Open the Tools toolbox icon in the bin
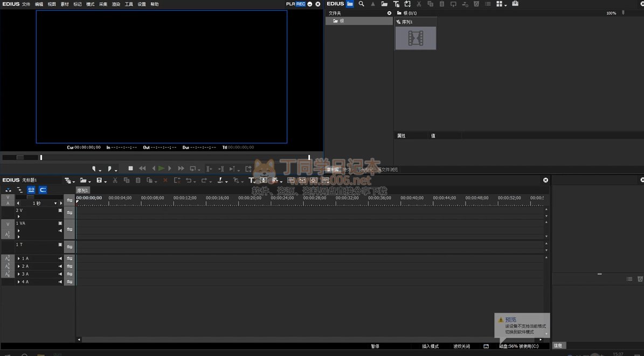The image size is (644, 356). tap(515, 4)
